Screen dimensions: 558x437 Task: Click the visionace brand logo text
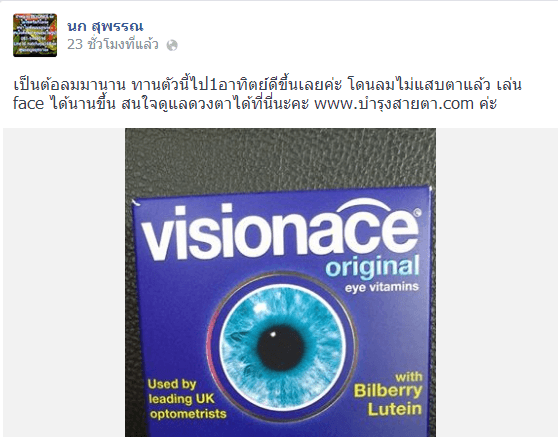coord(280,231)
